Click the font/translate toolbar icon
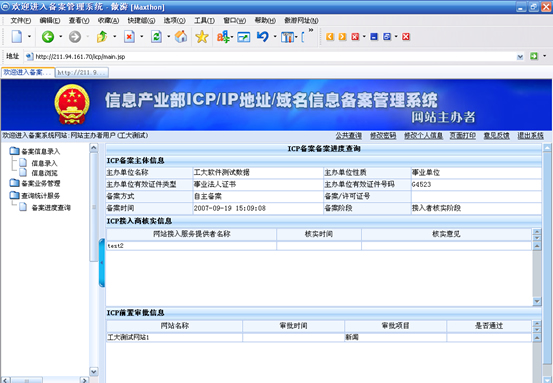Viewport: 553px width, 383px height. click(223, 37)
